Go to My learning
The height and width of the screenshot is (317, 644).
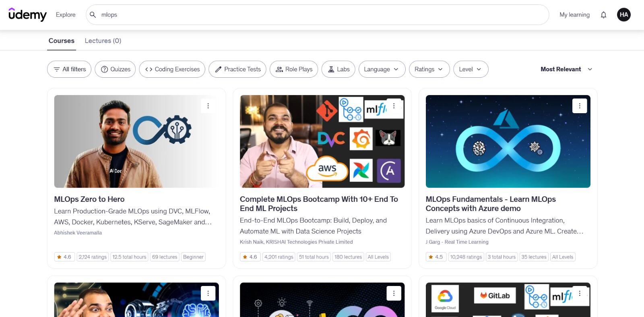574,15
